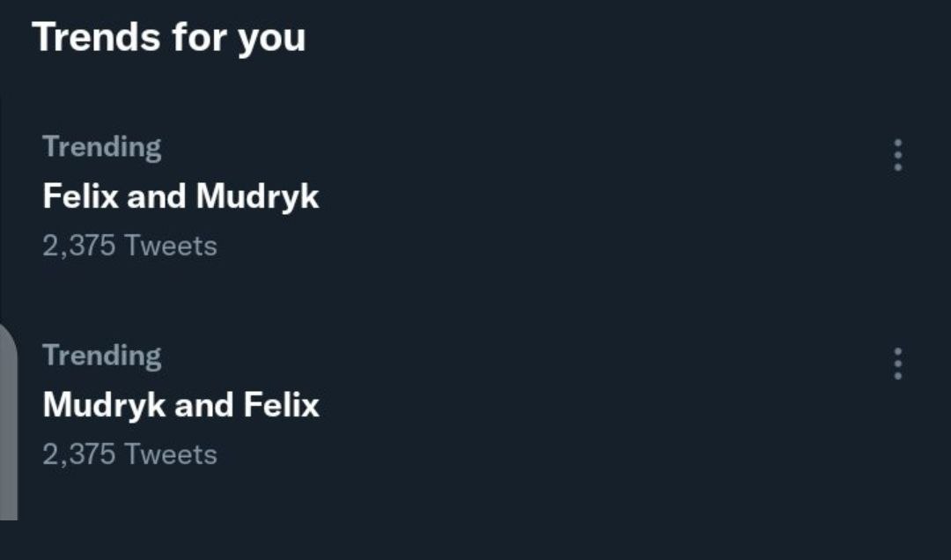Image resolution: width=951 pixels, height=560 pixels.
Task: Open the Felix and Mudryk trend
Action: (181, 196)
